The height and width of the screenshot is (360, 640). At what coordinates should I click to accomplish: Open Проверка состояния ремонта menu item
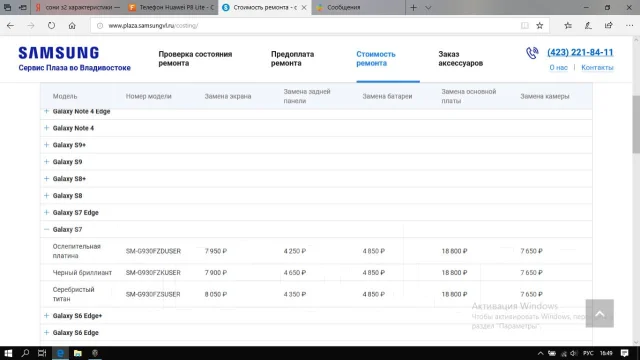(195, 59)
